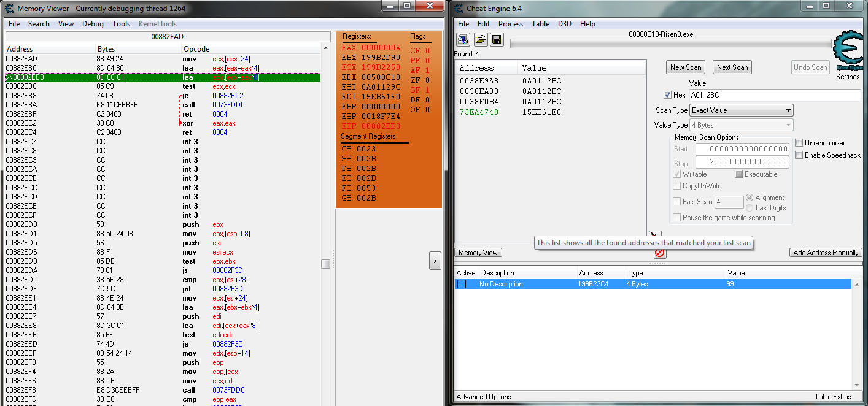Click the Memory Viewer title bar gear icon

click(10, 9)
